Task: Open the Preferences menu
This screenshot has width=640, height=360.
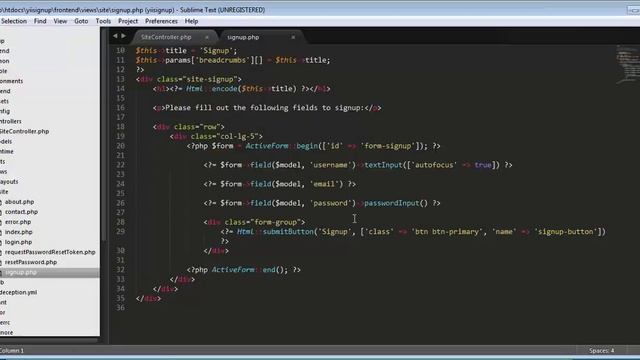Action: click(x=161, y=21)
